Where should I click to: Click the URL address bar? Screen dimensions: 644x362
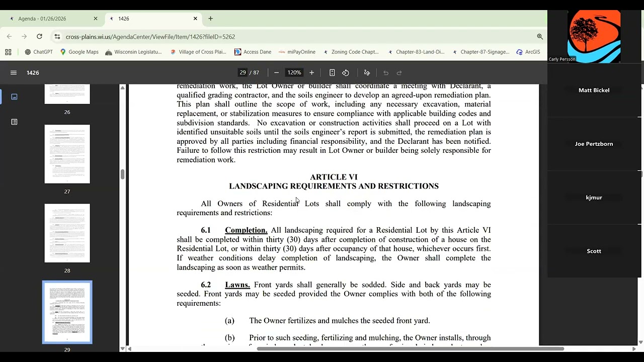[x=297, y=37]
